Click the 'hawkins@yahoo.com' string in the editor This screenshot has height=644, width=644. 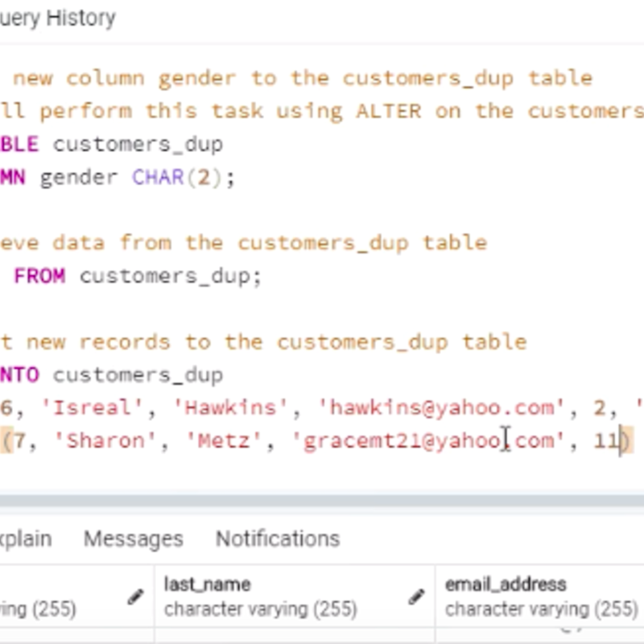coord(441,408)
